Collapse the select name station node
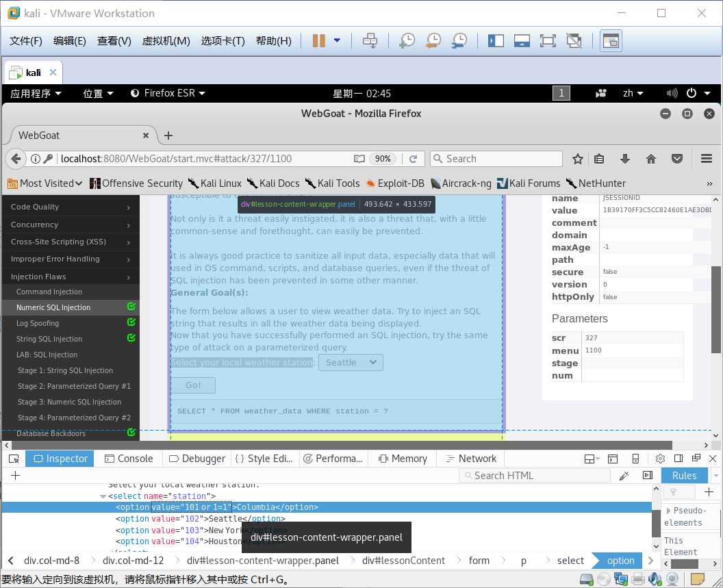This screenshot has width=723, height=588. click(x=103, y=496)
